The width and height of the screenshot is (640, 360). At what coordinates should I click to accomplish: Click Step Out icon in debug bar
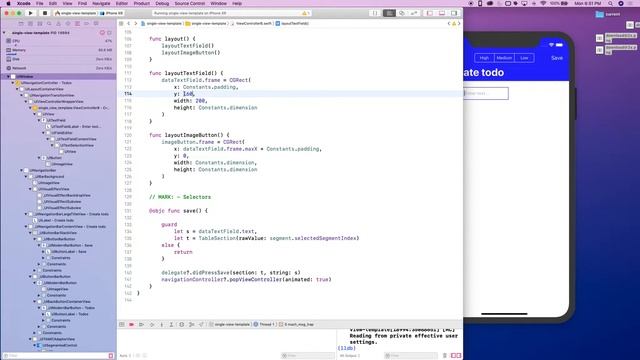tap(171, 324)
